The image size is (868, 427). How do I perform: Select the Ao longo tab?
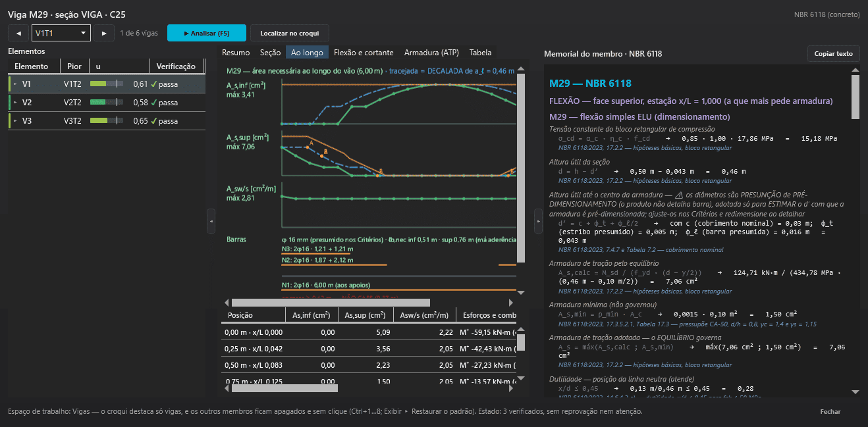[x=307, y=53]
